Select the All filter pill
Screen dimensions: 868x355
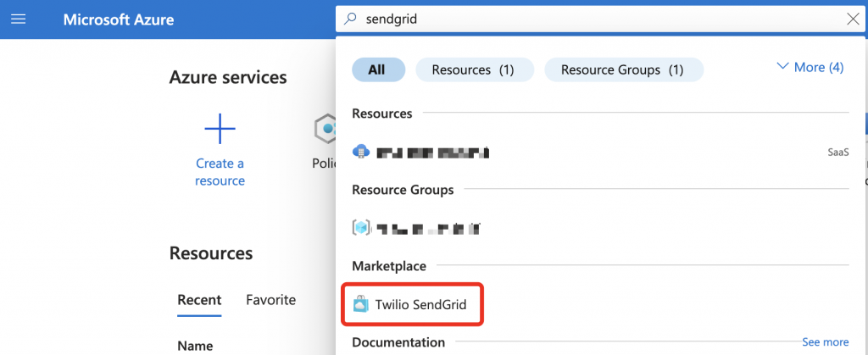click(x=377, y=69)
